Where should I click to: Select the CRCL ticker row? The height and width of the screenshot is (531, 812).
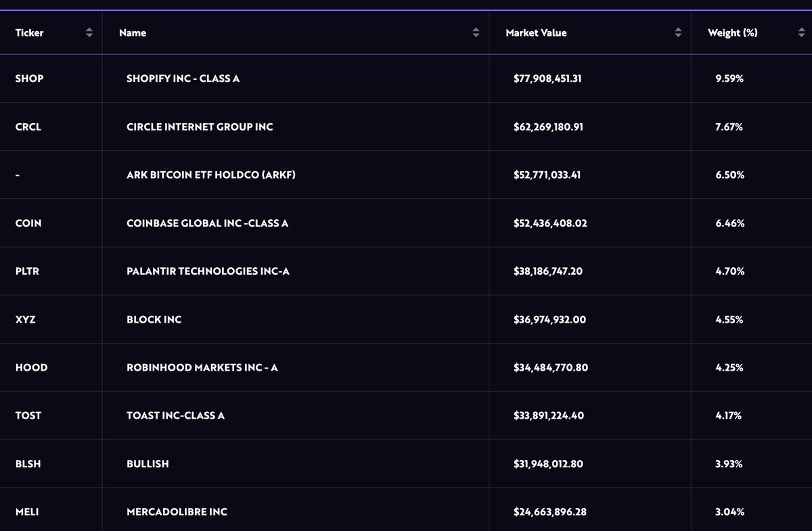coord(28,126)
